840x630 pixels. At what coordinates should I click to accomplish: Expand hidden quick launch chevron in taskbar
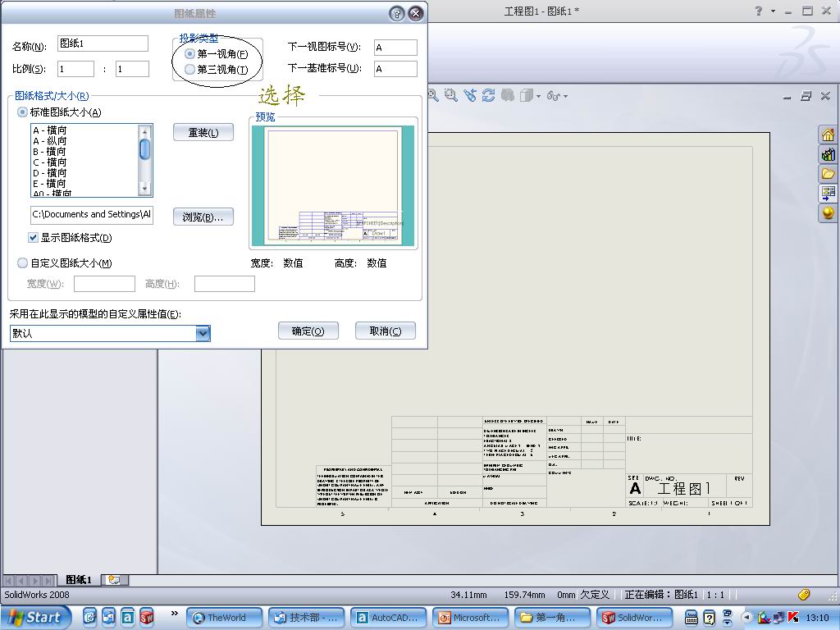(x=174, y=613)
